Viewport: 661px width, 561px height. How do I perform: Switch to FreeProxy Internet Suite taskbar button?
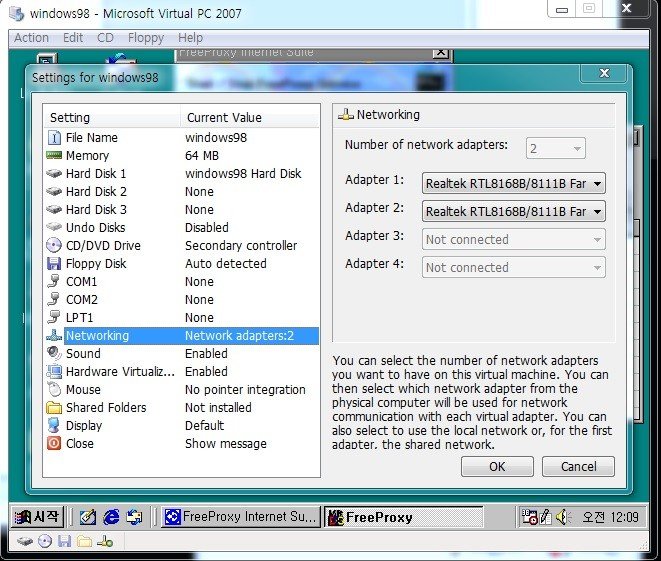[241, 517]
